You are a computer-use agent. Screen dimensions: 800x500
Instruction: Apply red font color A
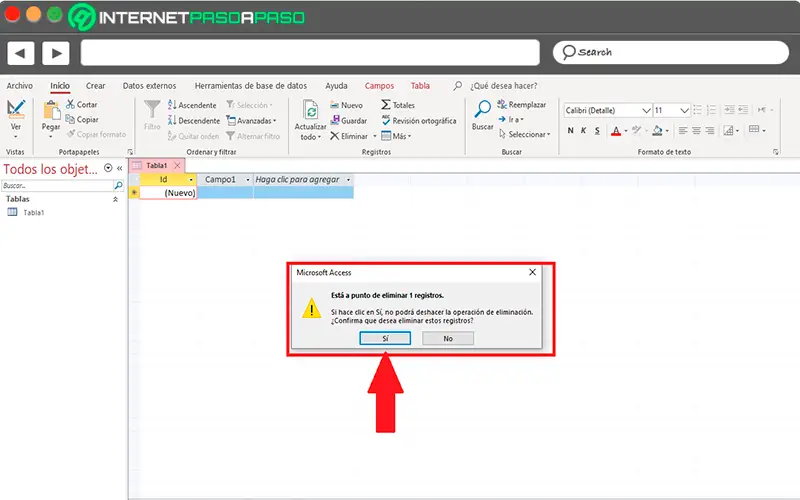616,131
